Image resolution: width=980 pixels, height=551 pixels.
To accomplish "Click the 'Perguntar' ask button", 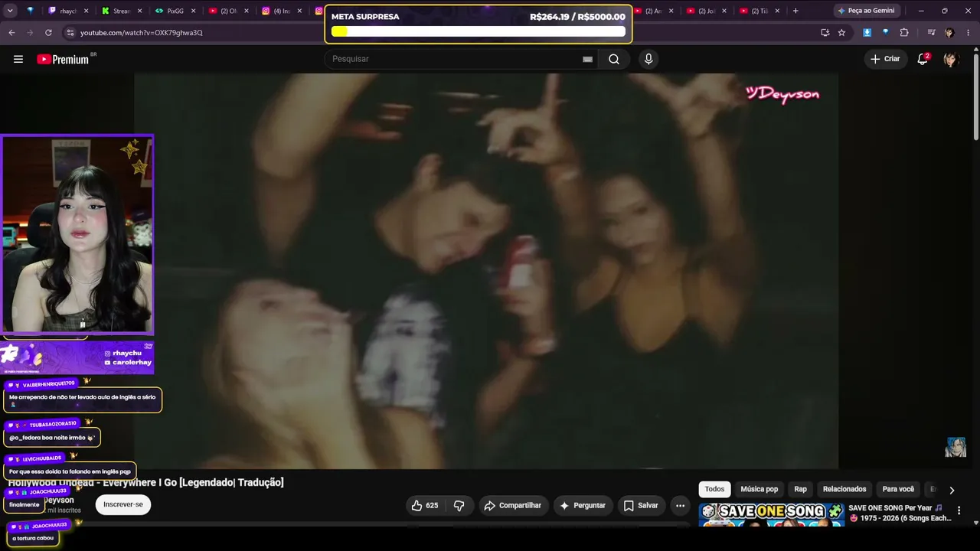I will [583, 505].
